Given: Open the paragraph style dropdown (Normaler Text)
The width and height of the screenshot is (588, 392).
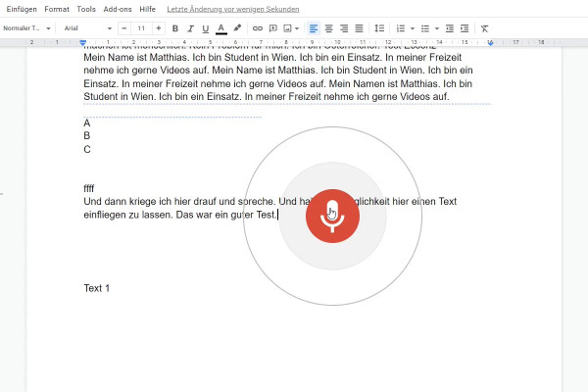Looking at the screenshot, I should [x=26, y=28].
